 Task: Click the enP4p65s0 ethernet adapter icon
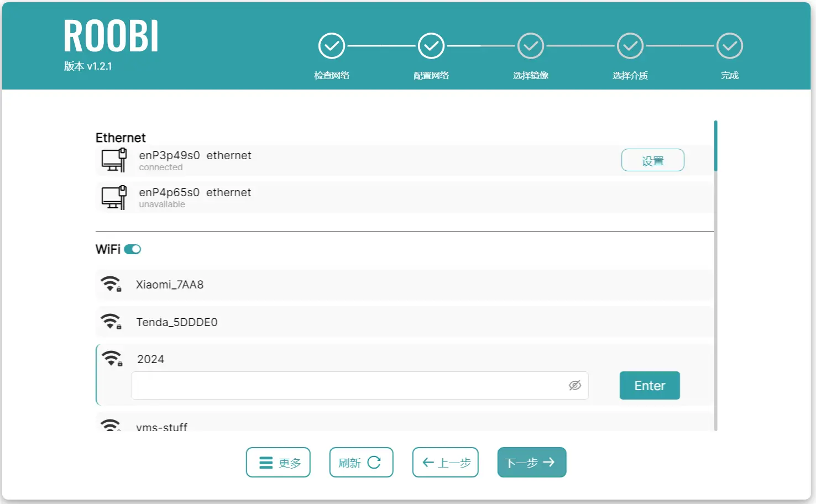click(x=114, y=197)
